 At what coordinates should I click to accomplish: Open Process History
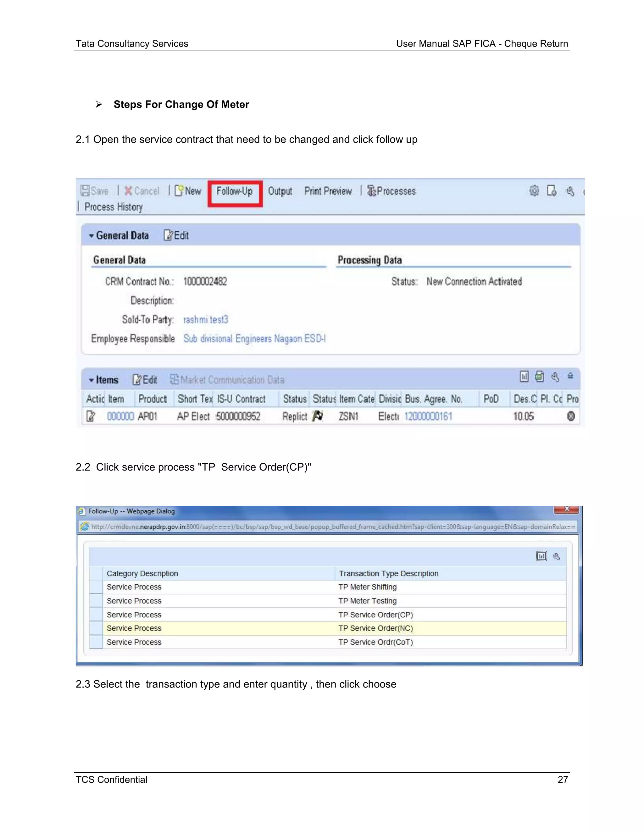pyautogui.click(x=114, y=207)
